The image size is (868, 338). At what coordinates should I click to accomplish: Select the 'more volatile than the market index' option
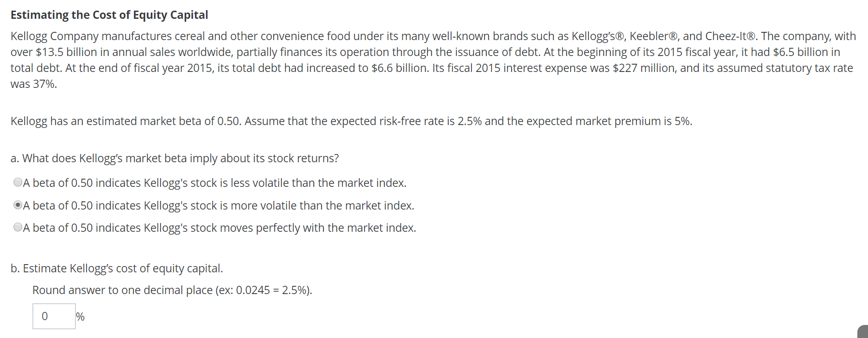pos(17,205)
